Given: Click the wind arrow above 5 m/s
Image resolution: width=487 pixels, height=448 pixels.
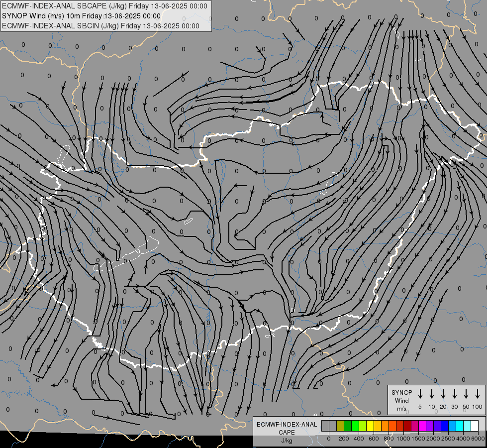Looking at the screenshot, I should 420,394.
